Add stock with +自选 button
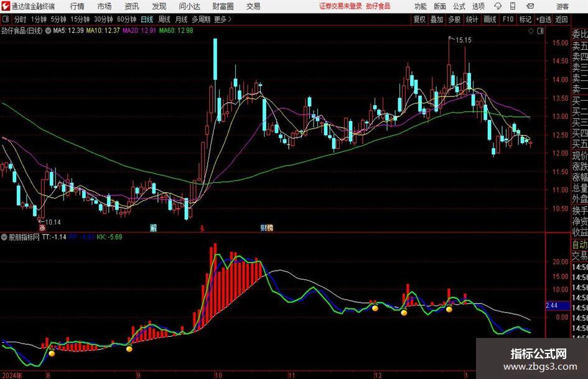This screenshot has width=588, height=379. point(544,19)
